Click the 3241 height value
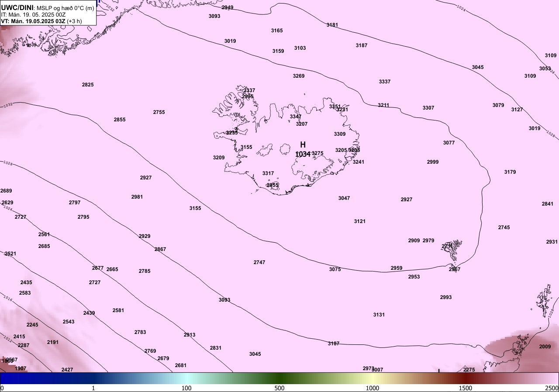This screenshot has width=559, height=392. [359, 162]
